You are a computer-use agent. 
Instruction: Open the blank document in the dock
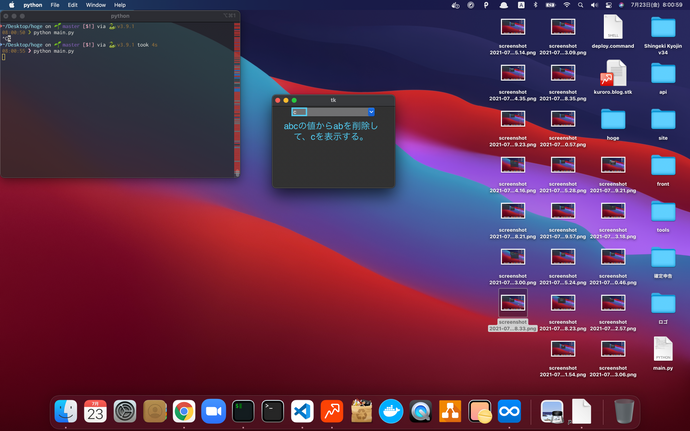581,411
